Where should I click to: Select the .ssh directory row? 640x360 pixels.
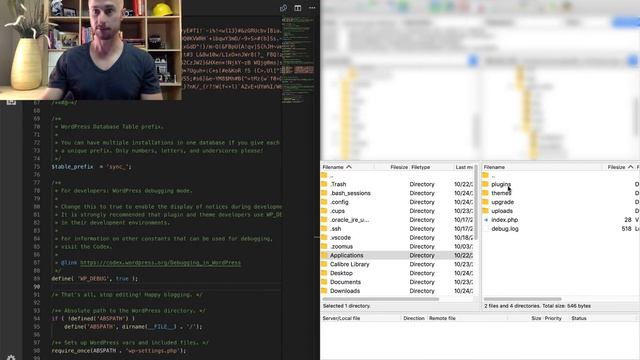(x=398, y=229)
